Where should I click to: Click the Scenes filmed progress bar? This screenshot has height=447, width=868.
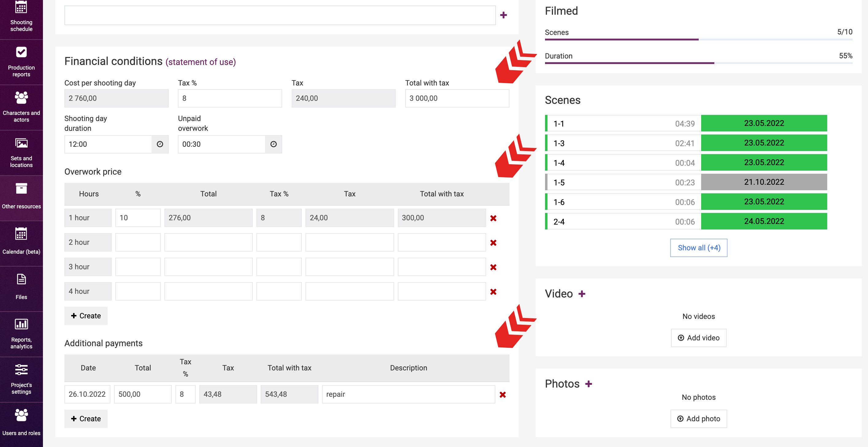coord(698,40)
